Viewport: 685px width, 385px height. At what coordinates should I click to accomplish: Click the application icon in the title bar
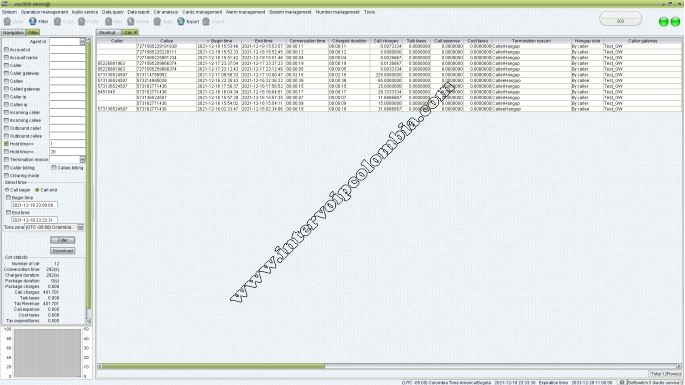[x=4, y=3]
